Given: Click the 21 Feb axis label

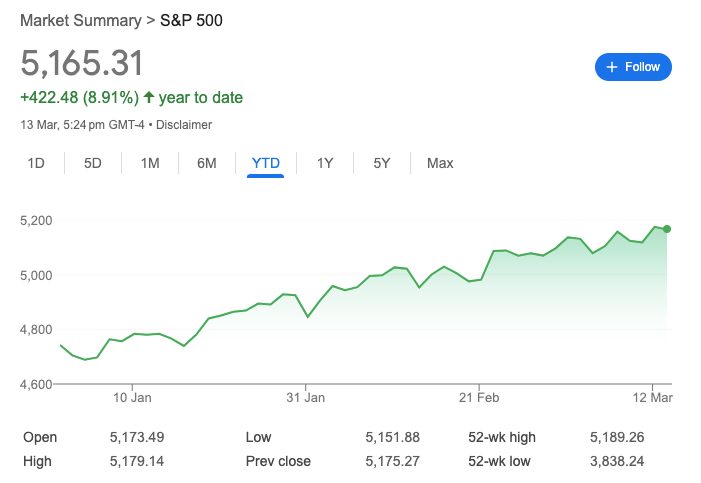Looking at the screenshot, I should [479, 397].
